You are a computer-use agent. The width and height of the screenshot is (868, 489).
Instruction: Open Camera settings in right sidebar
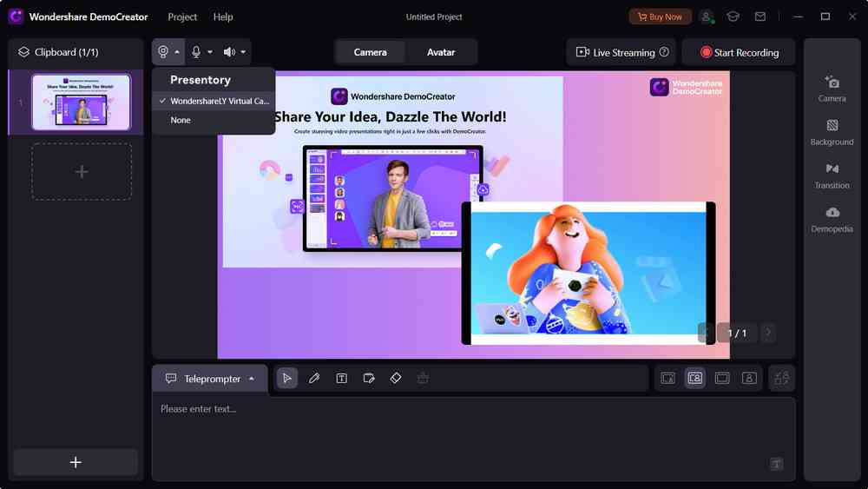[832, 89]
